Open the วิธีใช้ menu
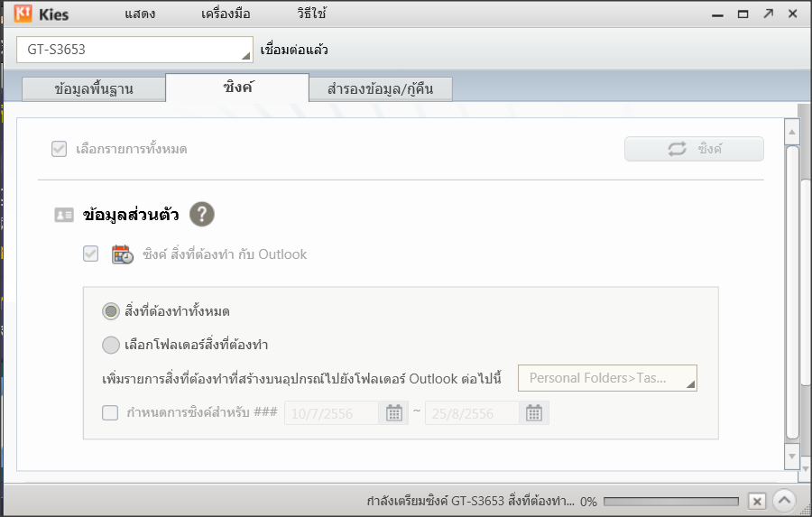 311,14
